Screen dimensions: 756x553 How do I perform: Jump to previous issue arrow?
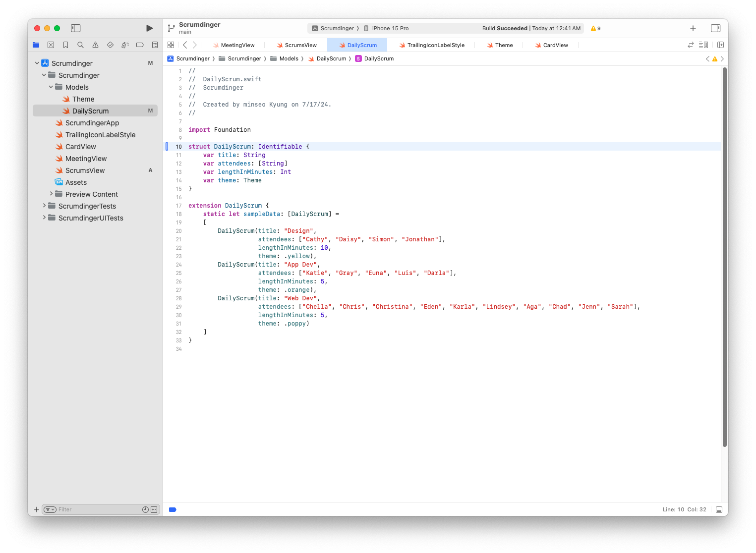[x=707, y=58]
